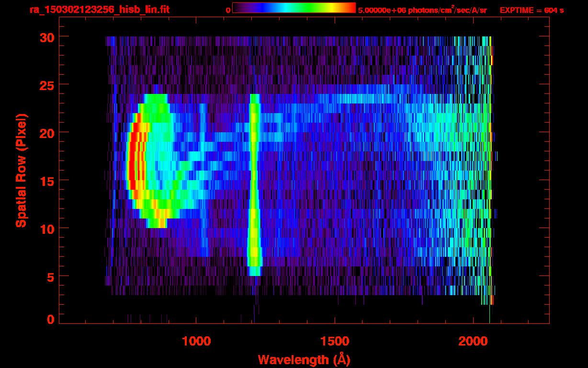
Task: Click the 5.00000e+06 photons/cm²/sec/A/sr label
Action: (x=422, y=10)
